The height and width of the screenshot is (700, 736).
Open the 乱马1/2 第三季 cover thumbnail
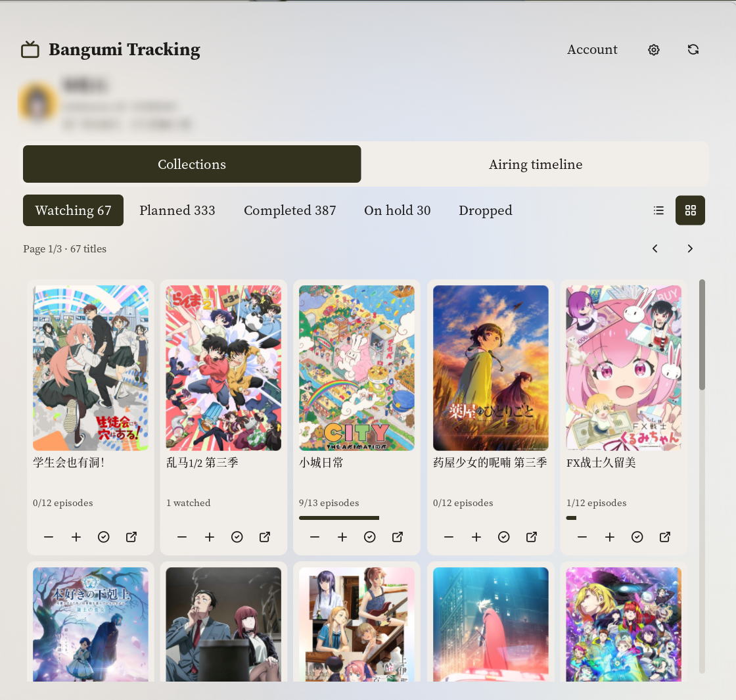[x=223, y=368]
